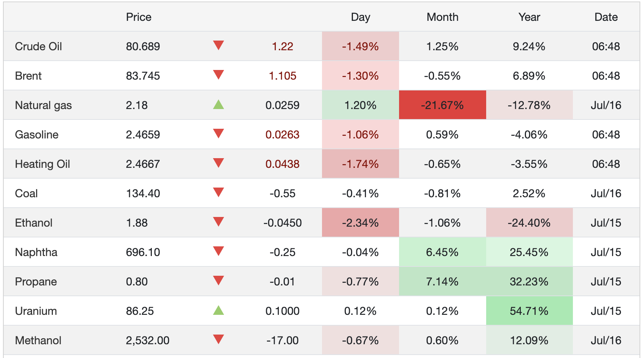Sort by the Year column header

tap(529, 17)
